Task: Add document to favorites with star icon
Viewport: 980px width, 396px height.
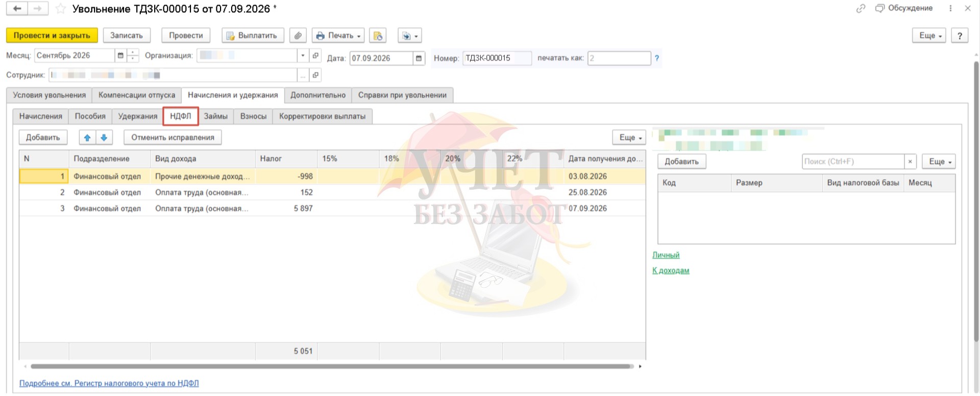Action: coord(61,9)
